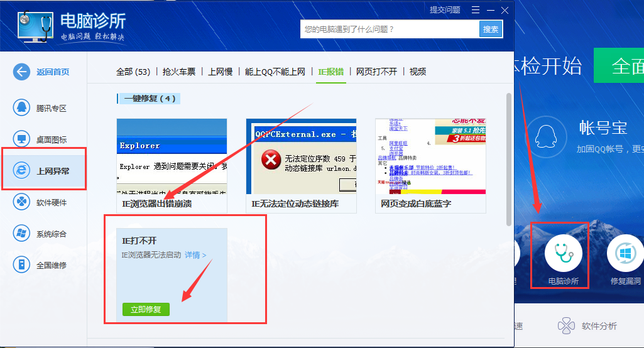
Task: Switch to the 抢火车票 tab
Action: (x=179, y=72)
